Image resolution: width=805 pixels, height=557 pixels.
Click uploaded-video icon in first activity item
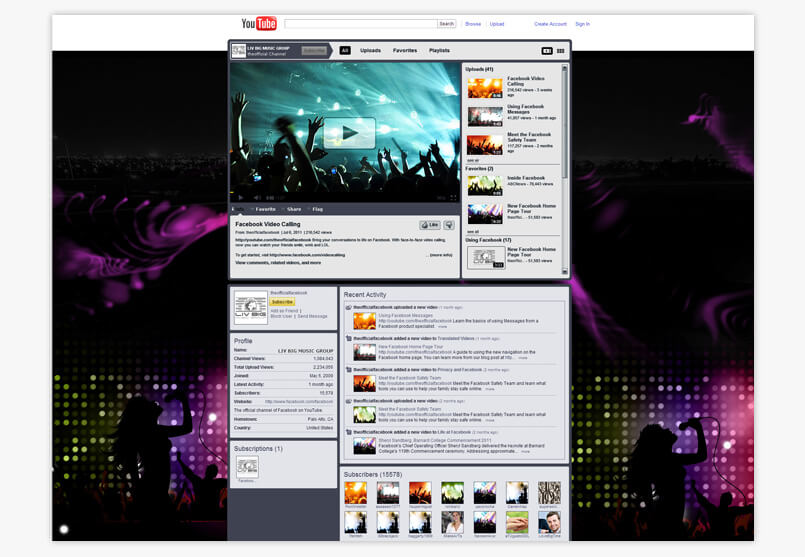point(349,308)
